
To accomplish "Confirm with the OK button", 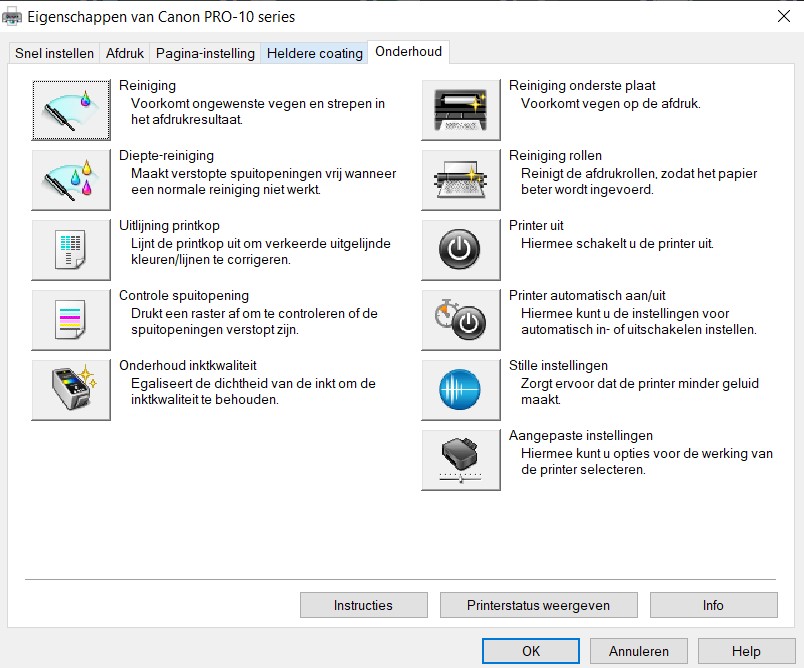I will tap(531, 651).
